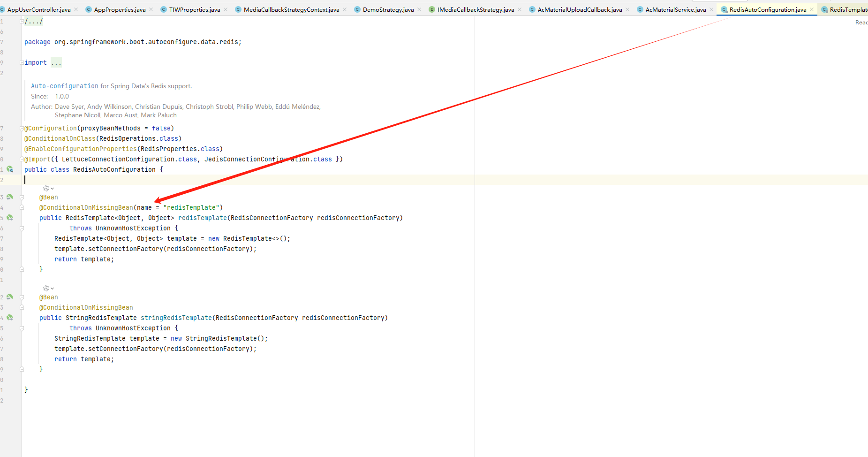Open inlay hint dropdown above stringRedisTemplate bean
868x457 pixels.
[49, 289]
